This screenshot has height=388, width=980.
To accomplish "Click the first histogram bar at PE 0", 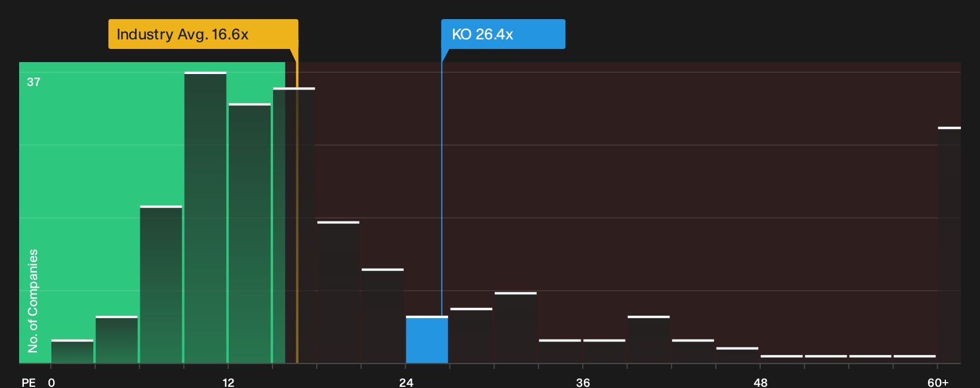I will pos(72,352).
